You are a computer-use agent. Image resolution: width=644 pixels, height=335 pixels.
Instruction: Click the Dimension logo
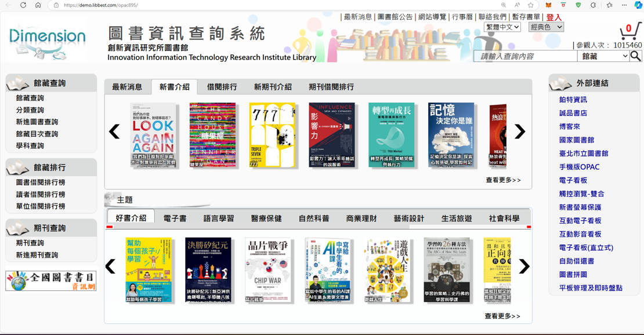47,39
